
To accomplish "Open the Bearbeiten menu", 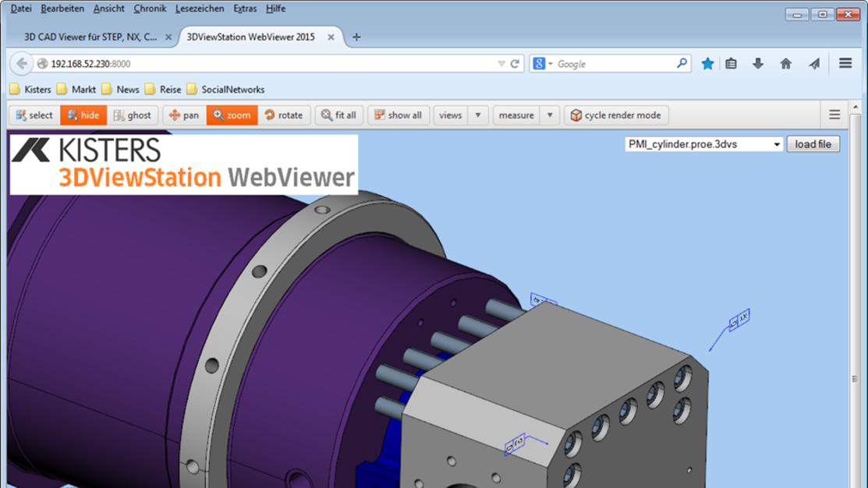I will (62, 9).
